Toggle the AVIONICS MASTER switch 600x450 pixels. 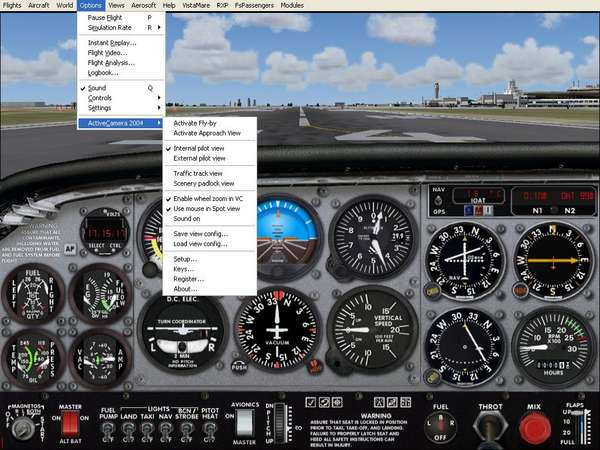coord(245,423)
